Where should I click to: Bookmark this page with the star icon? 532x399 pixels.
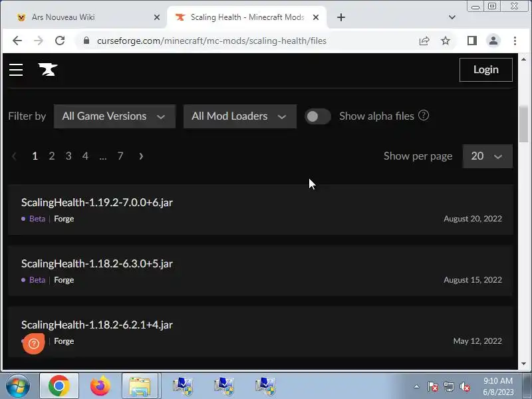click(x=445, y=41)
